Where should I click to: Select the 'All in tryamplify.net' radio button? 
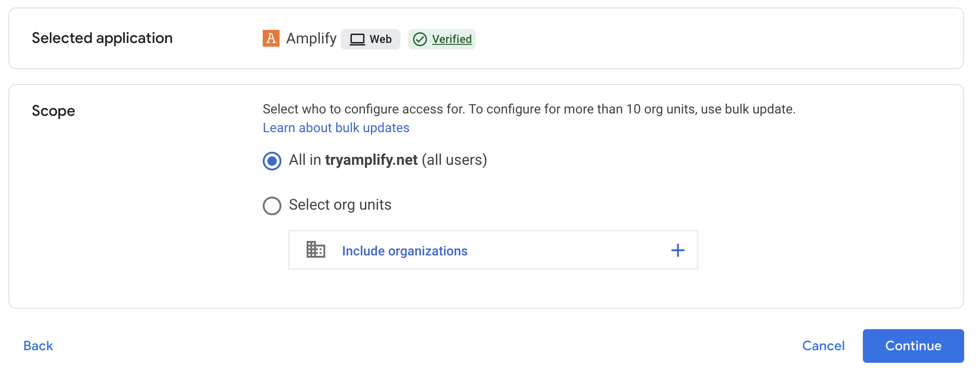tap(272, 161)
